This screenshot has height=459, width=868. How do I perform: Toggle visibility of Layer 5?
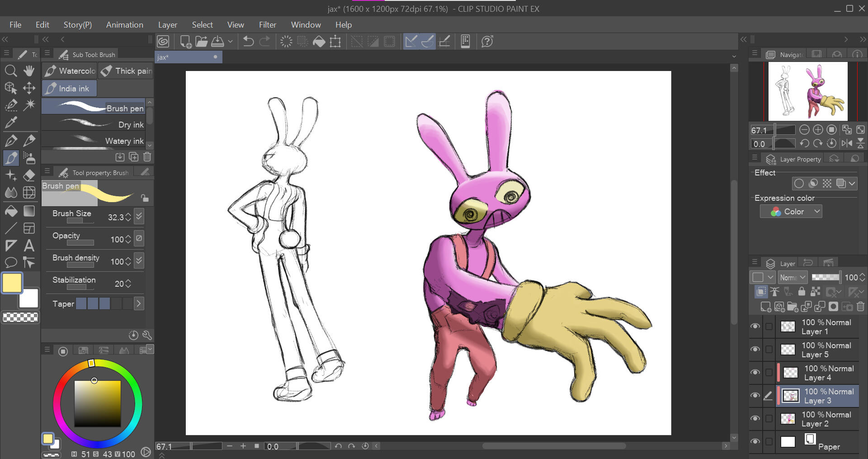[755, 350]
